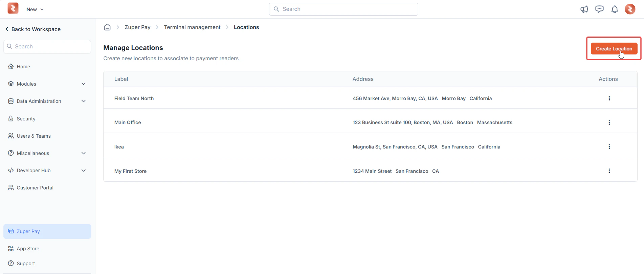Open actions menu for My First Store
Image resolution: width=644 pixels, height=274 pixels.
(609, 171)
